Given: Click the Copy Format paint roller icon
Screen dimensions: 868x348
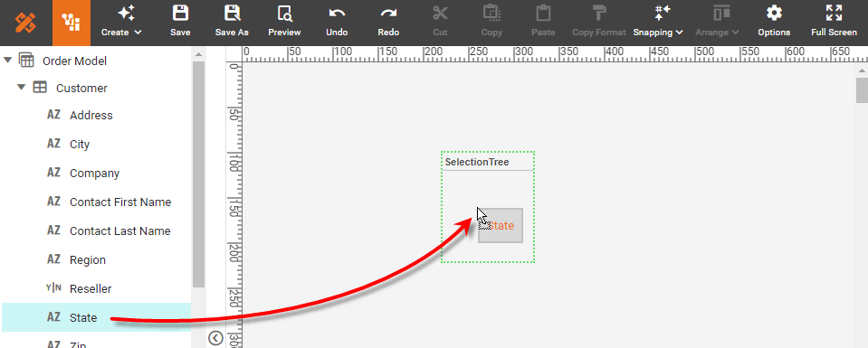Looking at the screenshot, I should 599,14.
